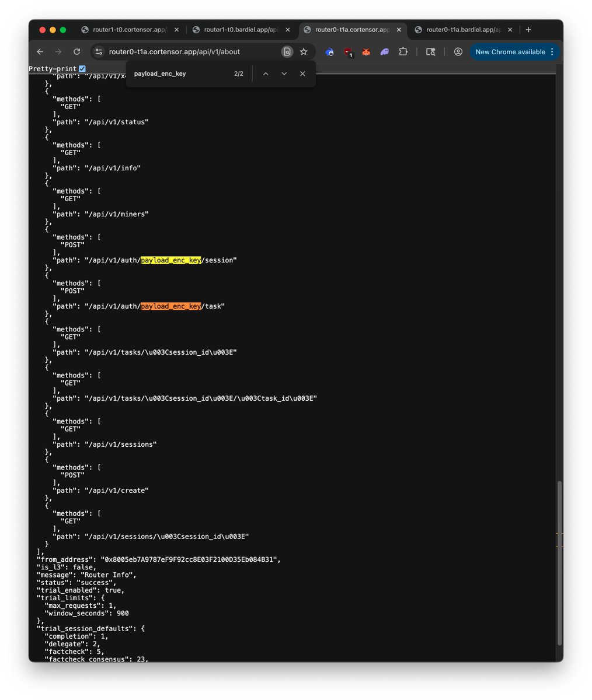Click the "factcheck": 5 line
The height and width of the screenshot is (700, 592).
[74, 652]
